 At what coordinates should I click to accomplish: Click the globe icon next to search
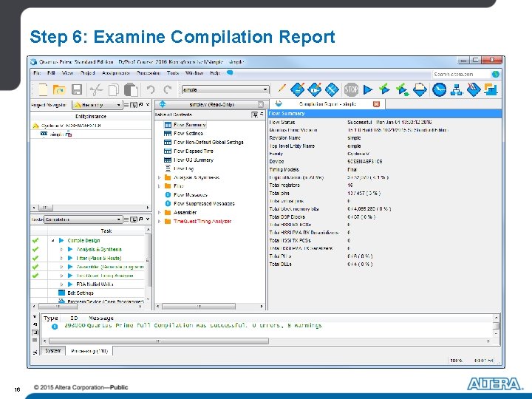tap(495, 74)
